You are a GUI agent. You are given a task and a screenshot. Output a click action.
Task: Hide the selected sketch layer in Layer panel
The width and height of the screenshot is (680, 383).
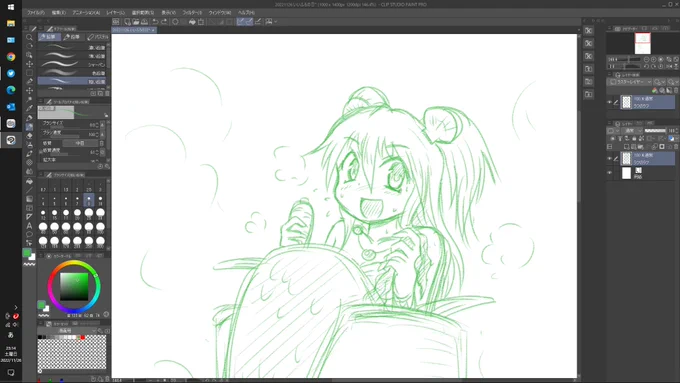pyautogui.click(x=609, y=159)
